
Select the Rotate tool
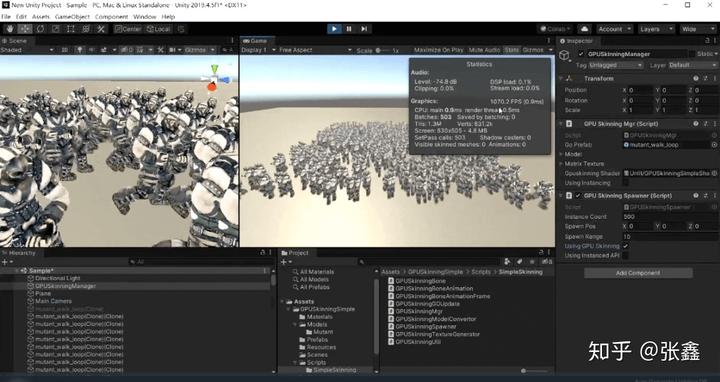coord(40,29)
